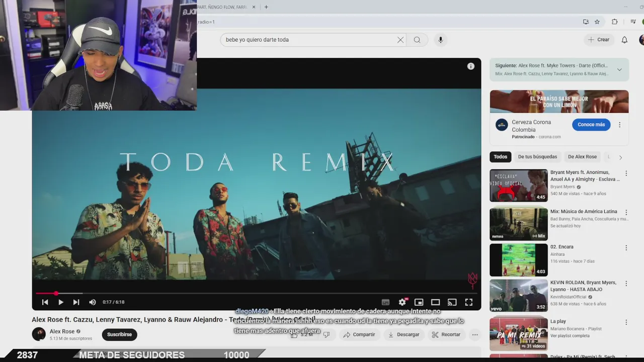Open the La play playlist thumbnail
The width and height of the screenshot is (644, 362).
click(x=519, y=334)
